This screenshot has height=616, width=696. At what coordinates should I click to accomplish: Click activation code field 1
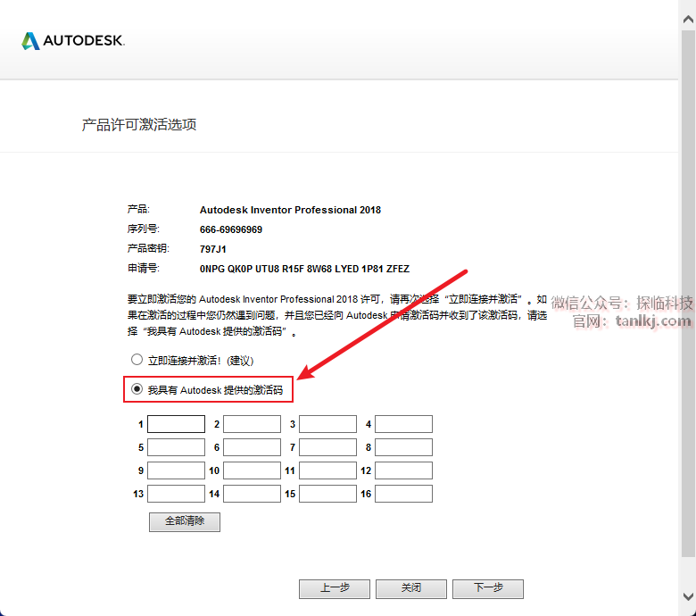176,424
